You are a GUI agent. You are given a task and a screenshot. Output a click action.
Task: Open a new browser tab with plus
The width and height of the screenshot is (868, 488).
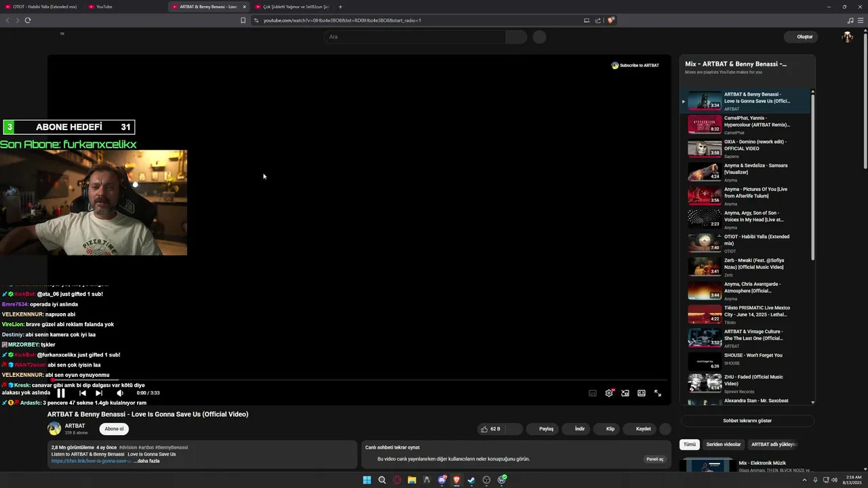340,7
